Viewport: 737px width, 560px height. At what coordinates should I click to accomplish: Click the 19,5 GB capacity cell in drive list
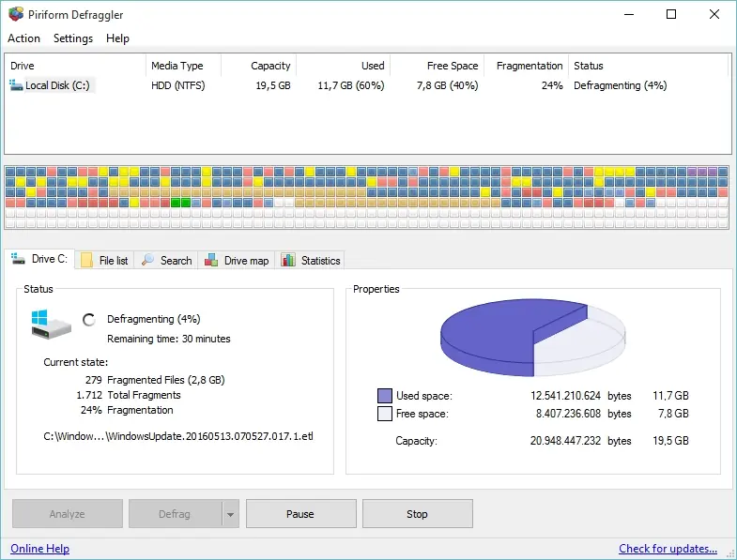tap(273, 85)
